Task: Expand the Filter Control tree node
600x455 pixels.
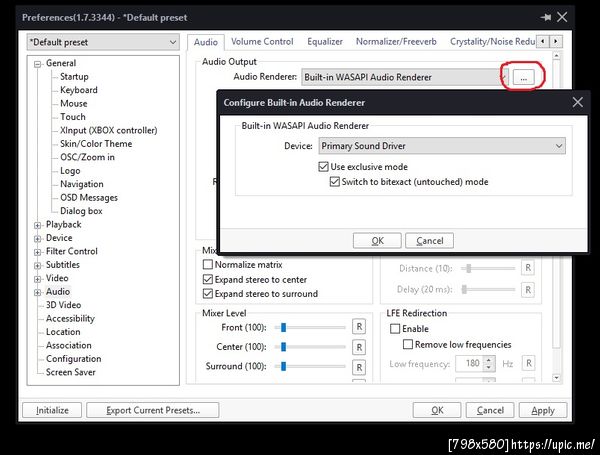Action: coord(38,252)
